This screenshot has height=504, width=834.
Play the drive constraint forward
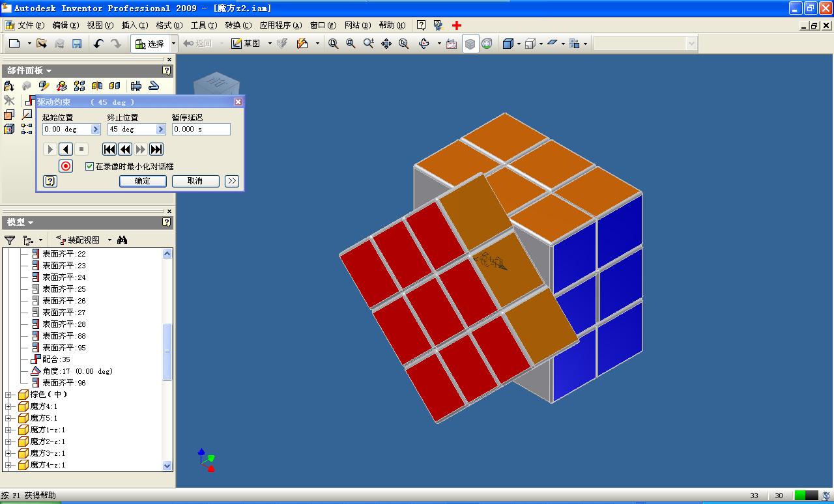click(50, 149)
